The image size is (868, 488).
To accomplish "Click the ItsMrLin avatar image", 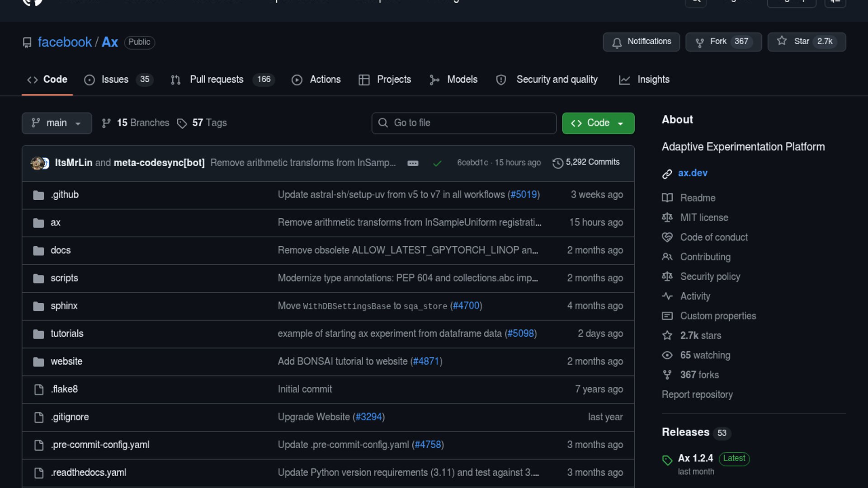I will tap(36, 163).
